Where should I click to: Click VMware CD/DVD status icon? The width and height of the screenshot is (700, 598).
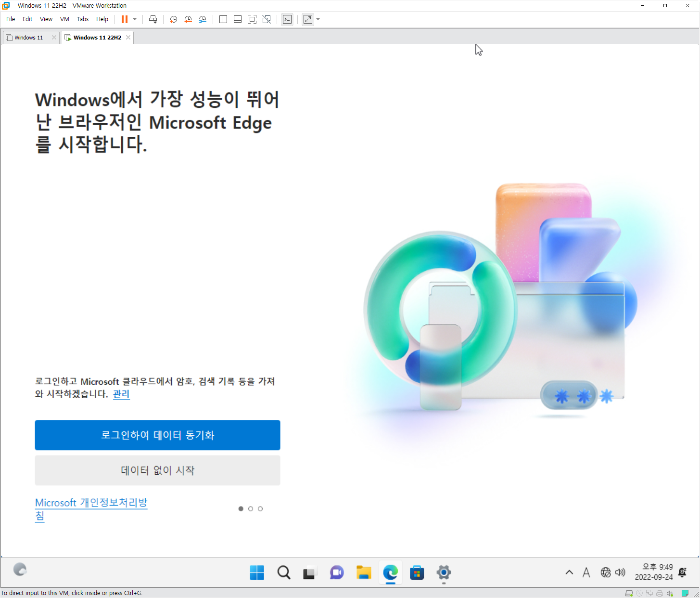[639, 593]
